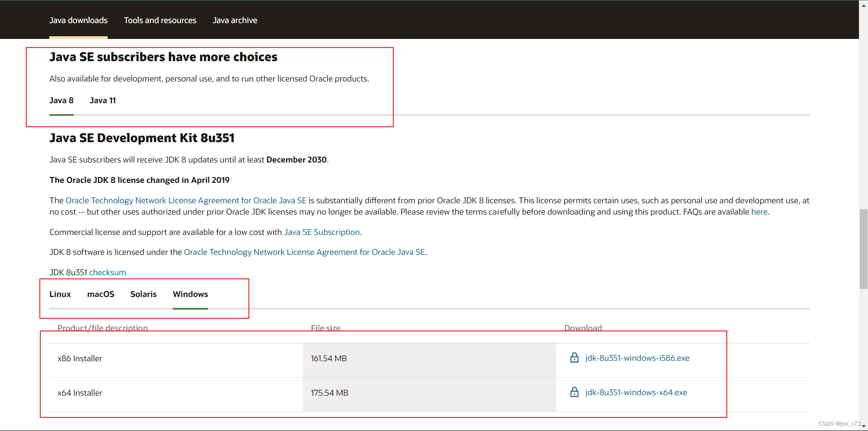Follow the FAQs 'here' link

pyautogui.click(x=759, y=212)
